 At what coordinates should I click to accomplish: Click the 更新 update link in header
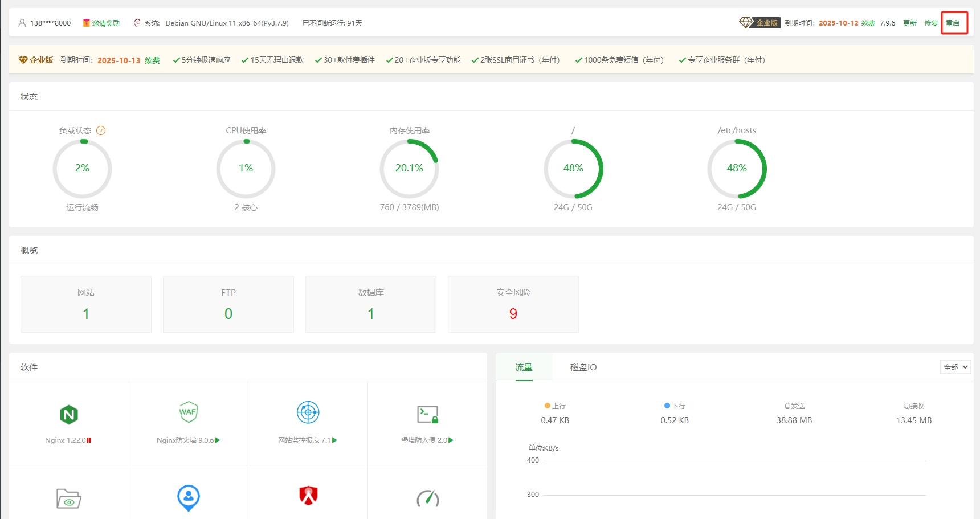(x=909, y=23)
